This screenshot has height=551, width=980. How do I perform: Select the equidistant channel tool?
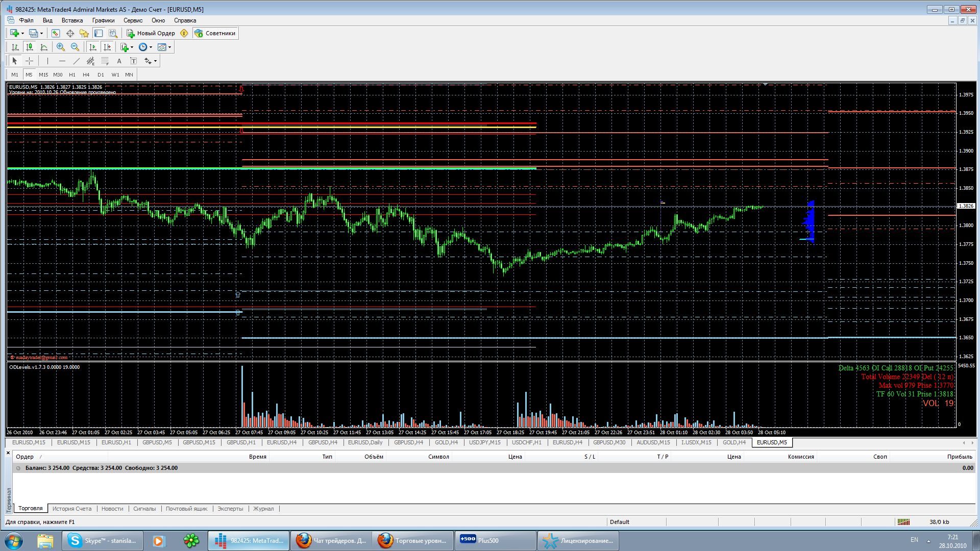(90, 61)
